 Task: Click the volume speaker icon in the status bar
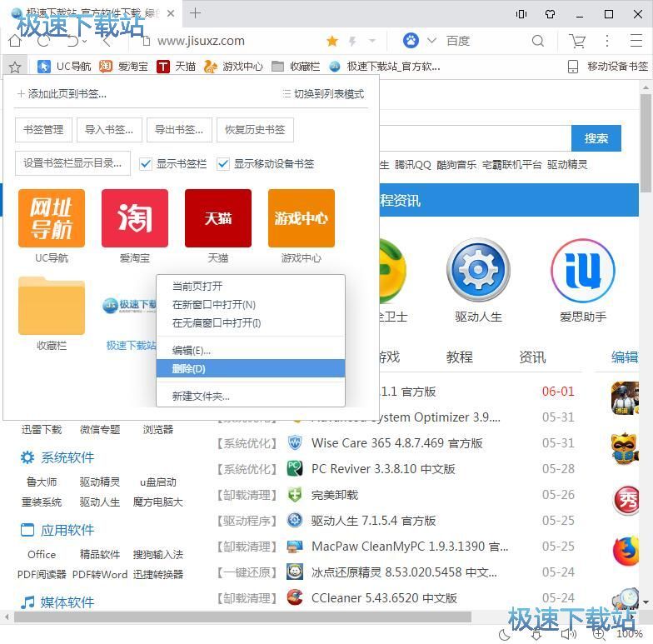pyautogui.click(x=568, y=635)
